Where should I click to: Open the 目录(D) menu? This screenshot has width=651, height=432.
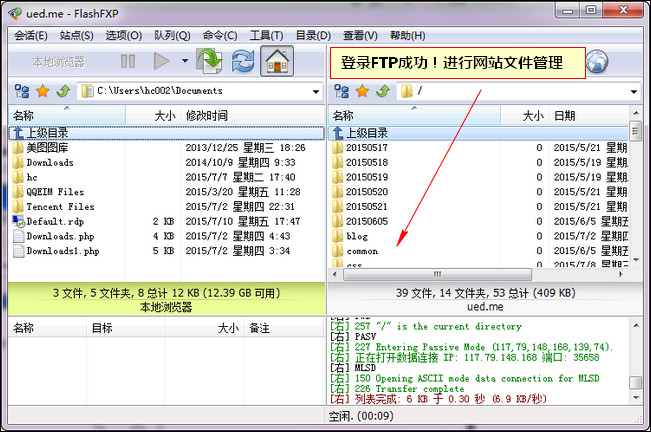pyautogui.click(x=313, y=36)
